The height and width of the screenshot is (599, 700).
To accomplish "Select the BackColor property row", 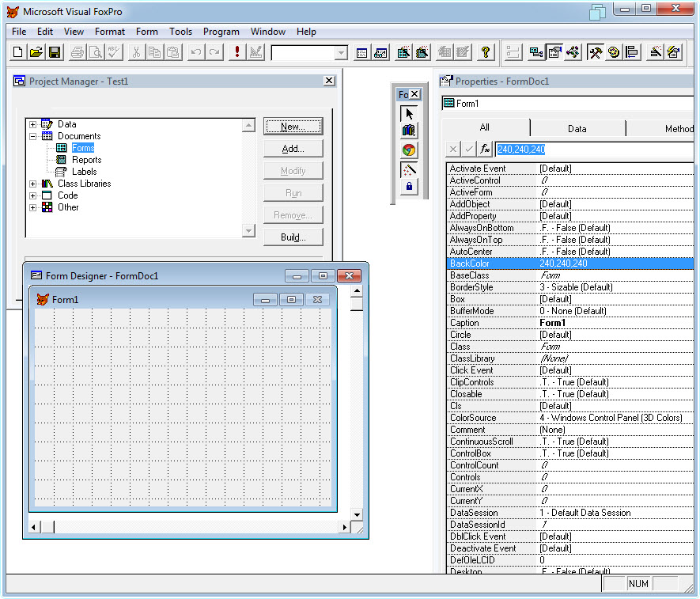I will pyautogui.click(x=570, y=263).
